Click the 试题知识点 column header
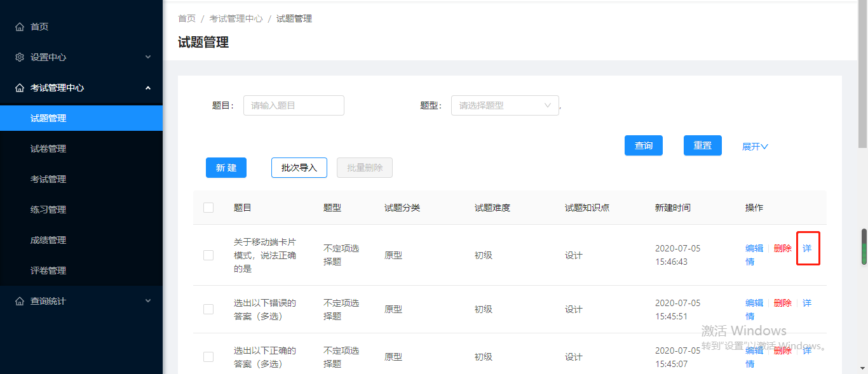The width and height of the screenshot is (868, 374). tap(587, 208)
